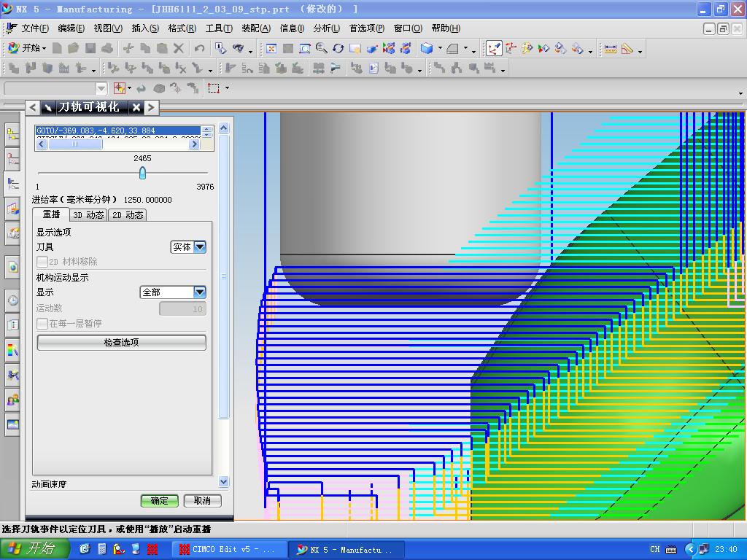Open dropdown arrow next to selection rectangle icon
747x560 pixels.
point(227,88)
